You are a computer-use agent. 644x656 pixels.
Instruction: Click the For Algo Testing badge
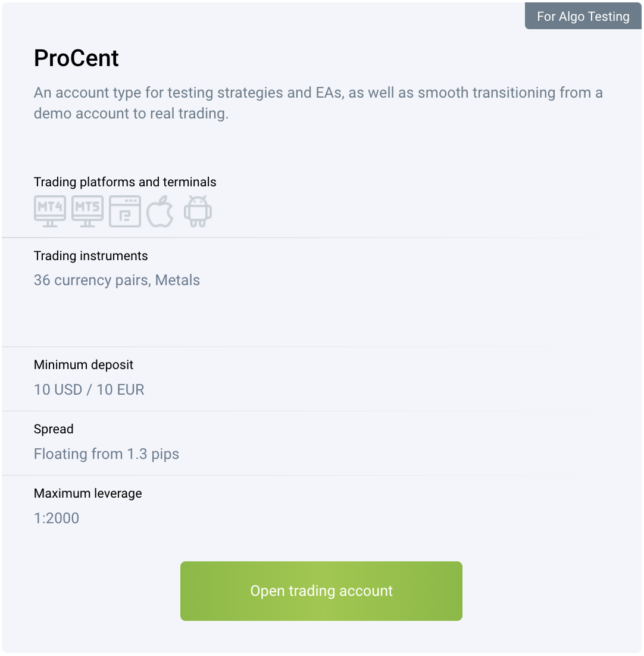583,16
